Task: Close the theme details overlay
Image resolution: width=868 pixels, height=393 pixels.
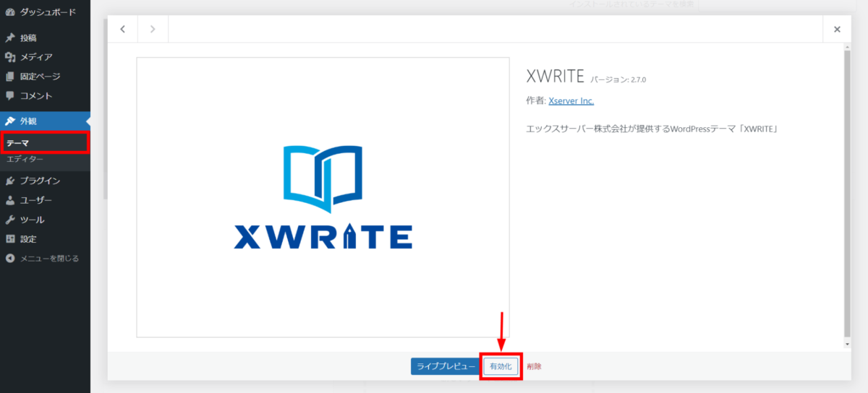Action: point(837,29)
